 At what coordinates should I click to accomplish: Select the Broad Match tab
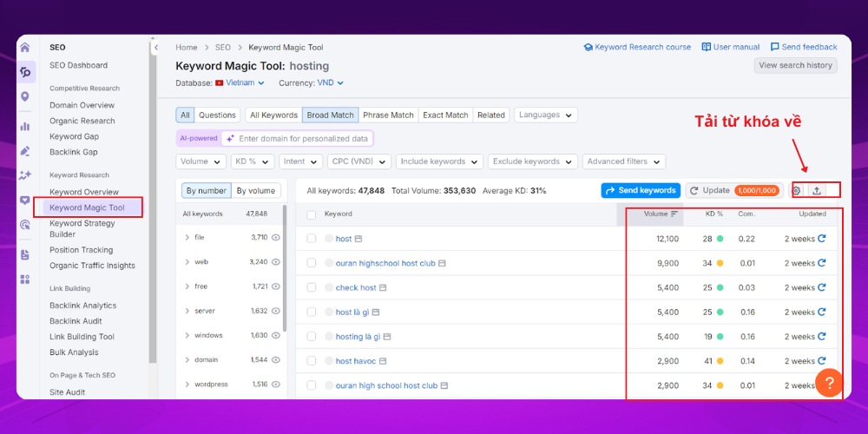click(x=330, y=115)
